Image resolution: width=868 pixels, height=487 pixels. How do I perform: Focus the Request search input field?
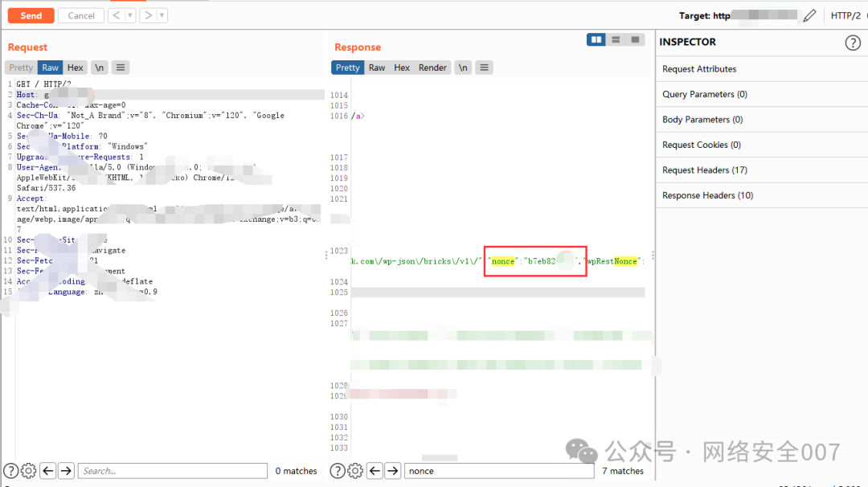[x=173, y=471]
